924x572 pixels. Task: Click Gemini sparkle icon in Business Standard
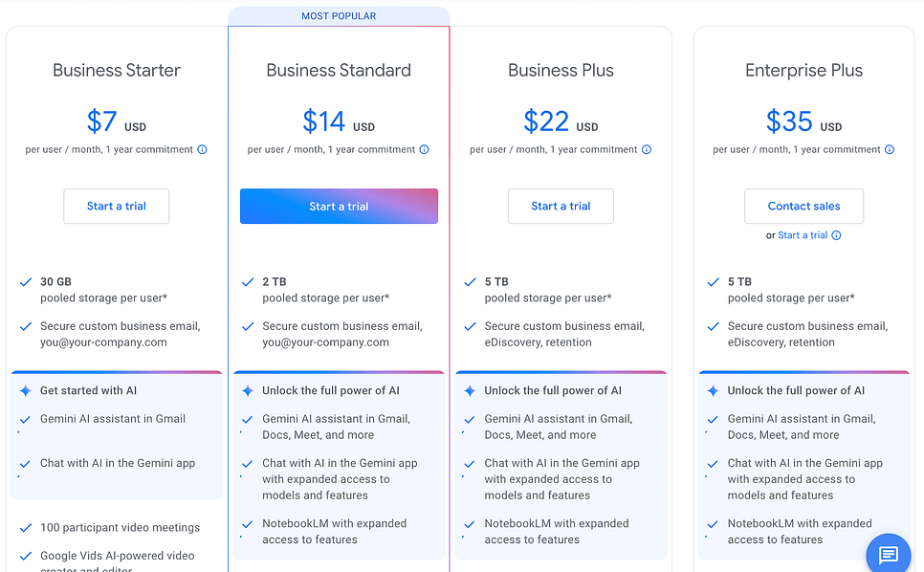(x=248, y=391)
